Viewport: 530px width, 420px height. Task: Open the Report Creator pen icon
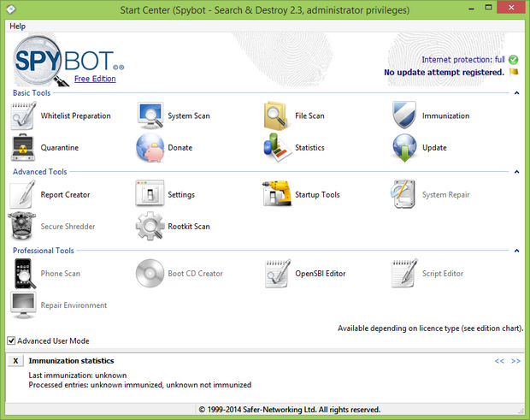tap(22, 194)
